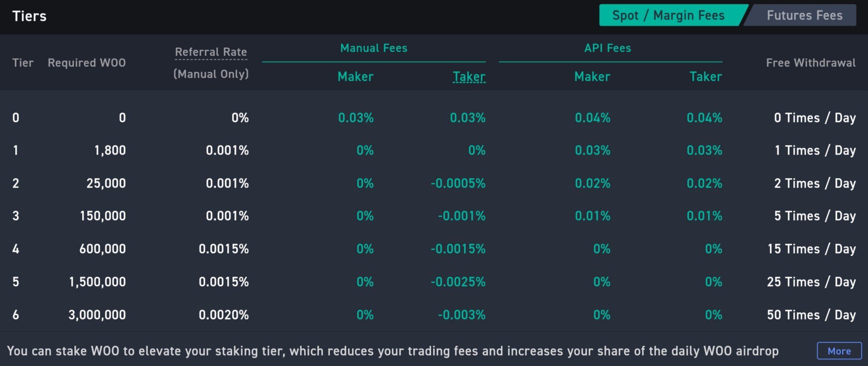868x366 pixels.
Task: Click the -0.0025% taker fee in tier 5
Action: (458, 282)
